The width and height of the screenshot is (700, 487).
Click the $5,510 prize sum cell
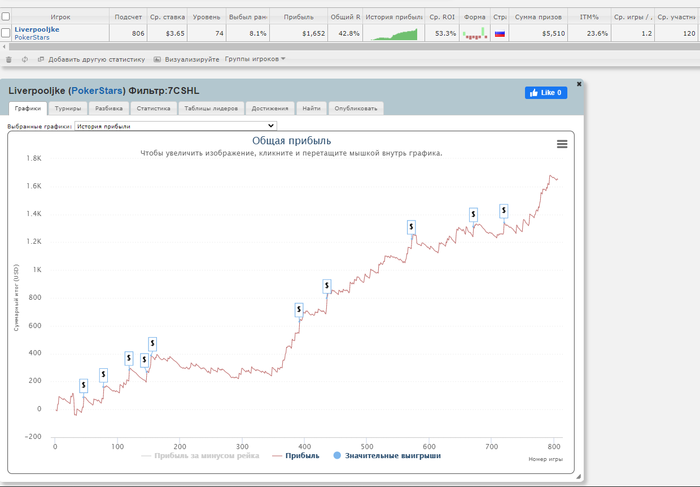(x=538, y=33)
